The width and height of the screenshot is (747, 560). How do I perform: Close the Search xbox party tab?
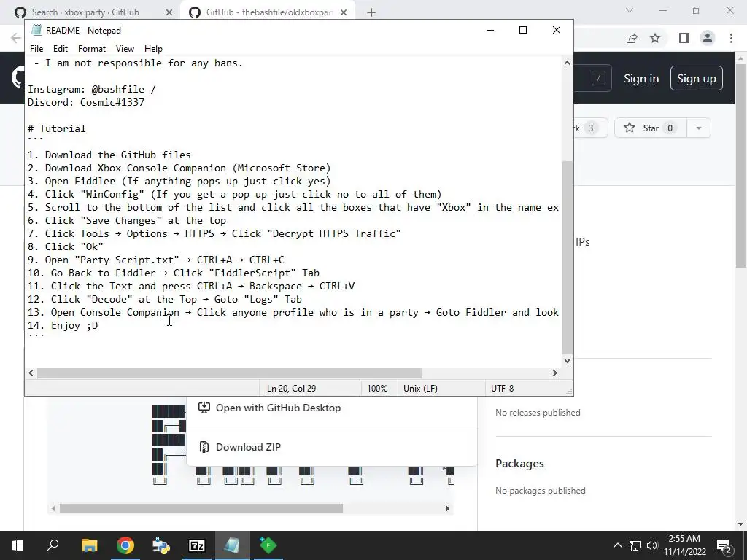coord(169,12)
